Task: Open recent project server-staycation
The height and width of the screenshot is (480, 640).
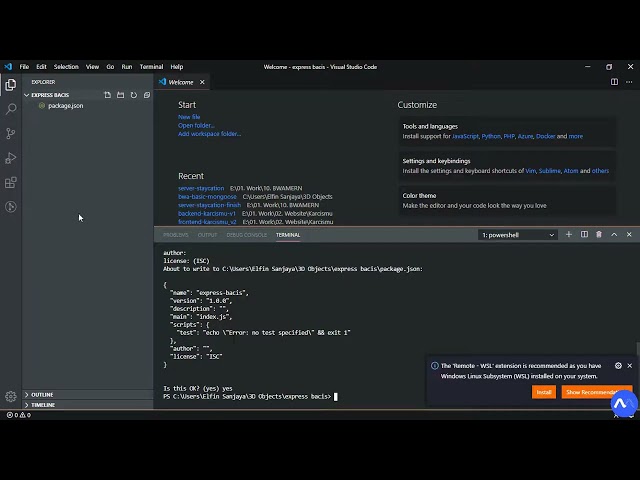Action: tap(201, 188)
